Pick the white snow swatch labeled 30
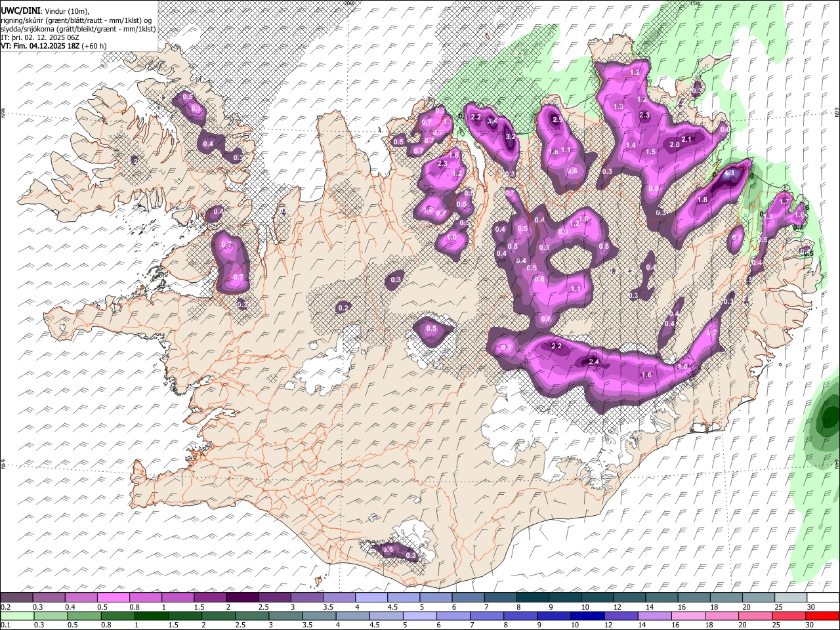The image size is (840, 630). click(823, 598)
